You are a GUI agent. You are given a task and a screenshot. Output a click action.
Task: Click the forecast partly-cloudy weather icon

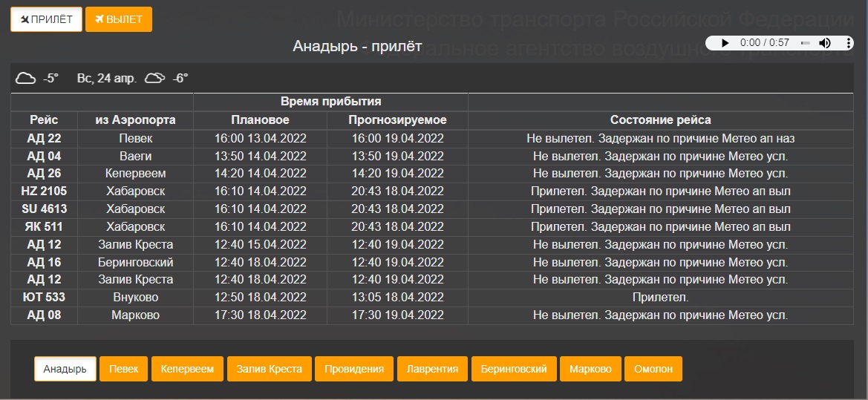point(154,78)
